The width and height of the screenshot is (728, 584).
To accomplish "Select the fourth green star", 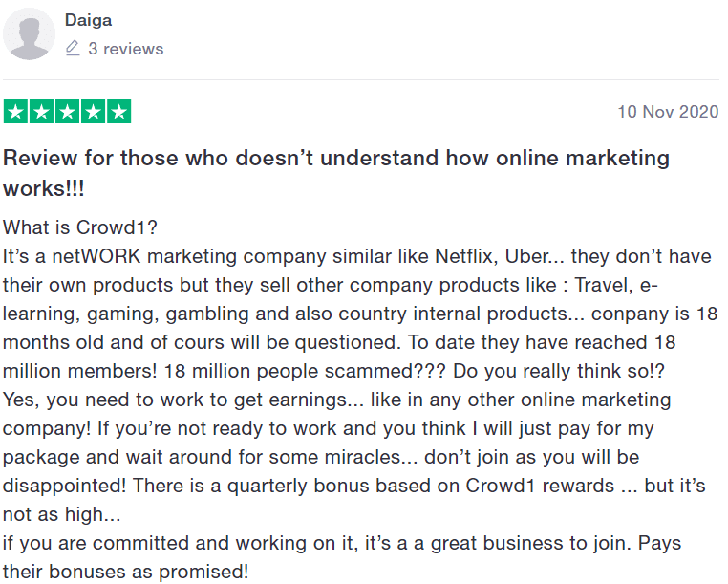I will tap(94, 112).
